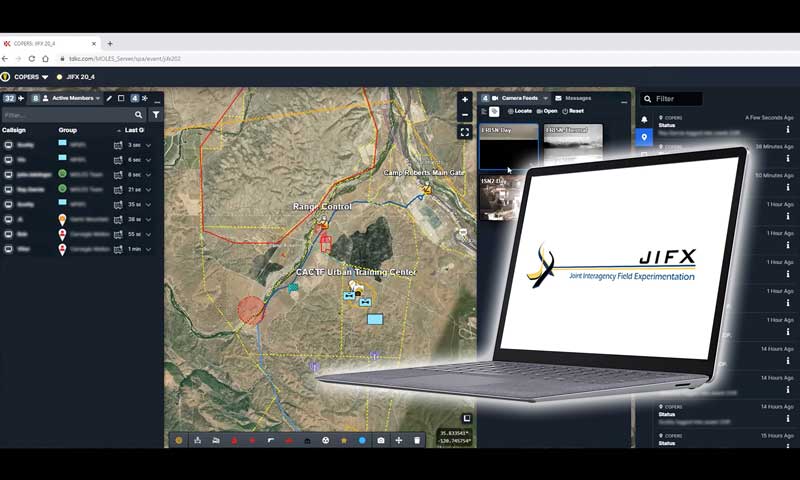Select the pencil edit tab in members panel

(109, 98)
